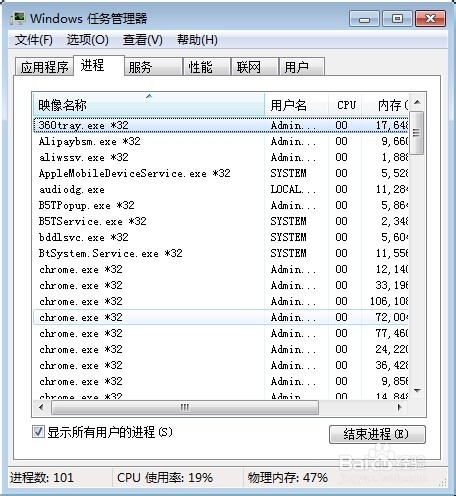The height and width of the screenshot is (496, 456).
Task: Select the 360tray.exe *32 process
Action: click(x=221, y=125)
